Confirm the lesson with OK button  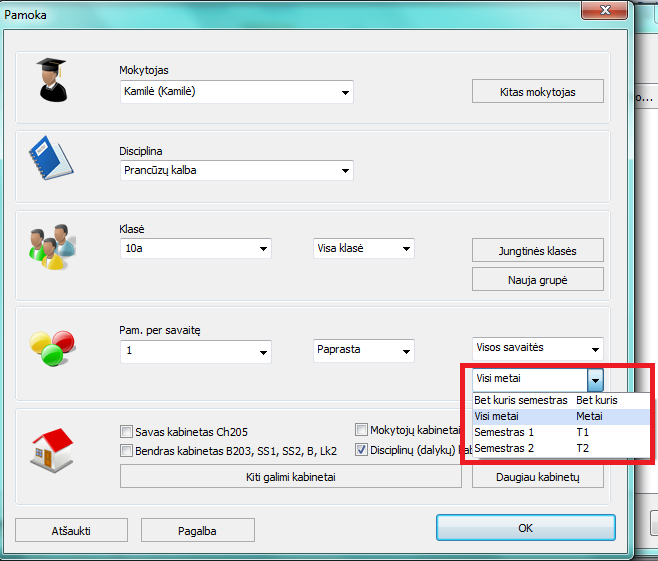click(x=524, y=528)
